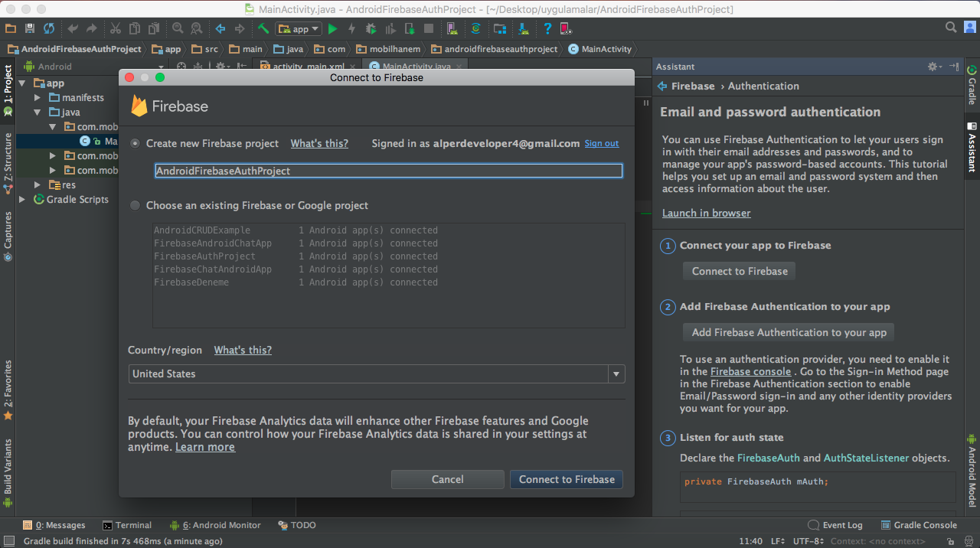This screenshot has width=980, height=548.
Task: Open the Event Log tool window
Action: [835, 525]
